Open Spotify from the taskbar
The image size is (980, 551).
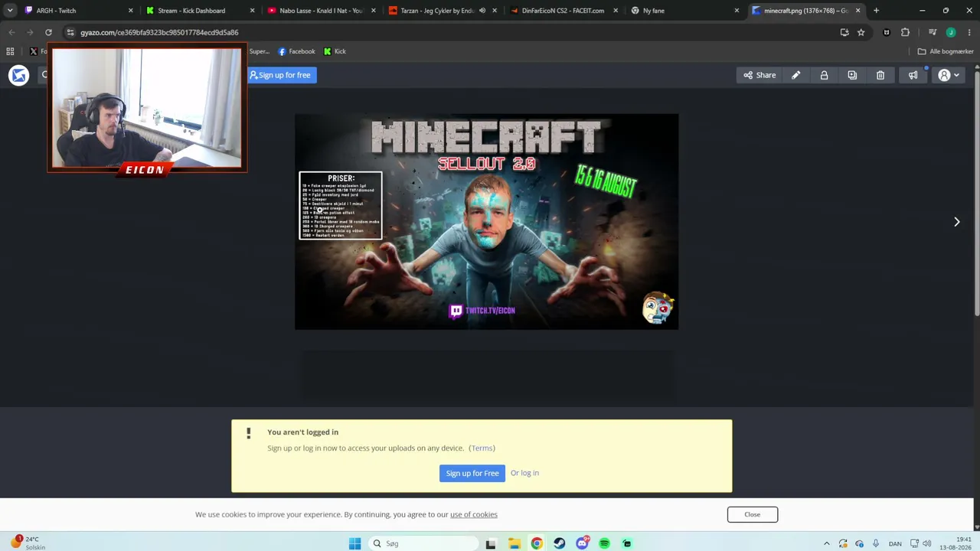click(x=604, y=543)
